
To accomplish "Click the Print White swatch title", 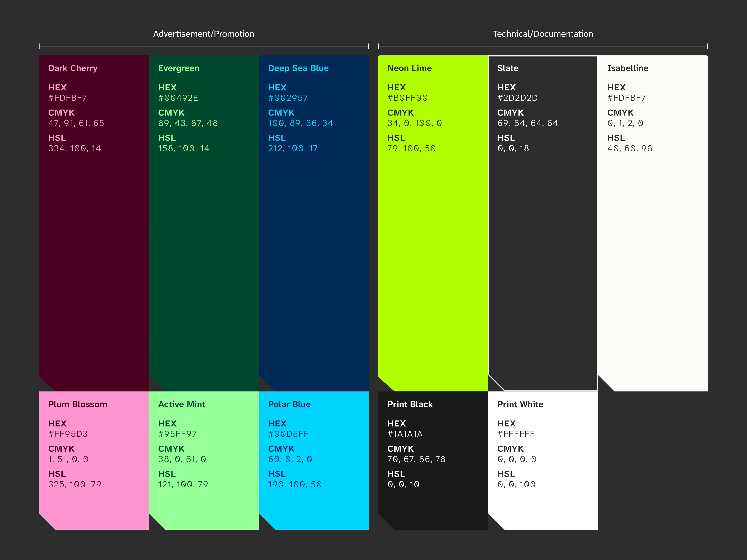I will click(x=520, y=404).
